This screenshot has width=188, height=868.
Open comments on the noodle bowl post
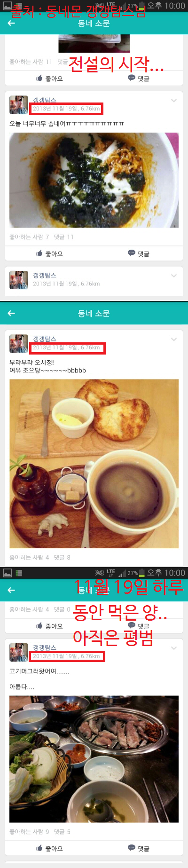[x=139, y=253]
